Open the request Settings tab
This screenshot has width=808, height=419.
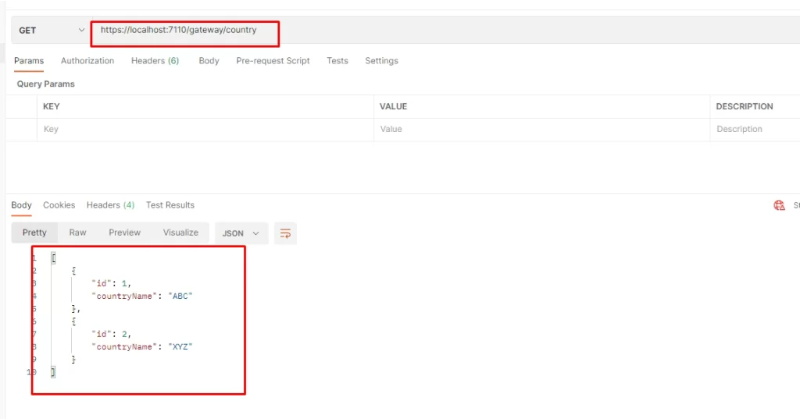click(x=381, y=61)
